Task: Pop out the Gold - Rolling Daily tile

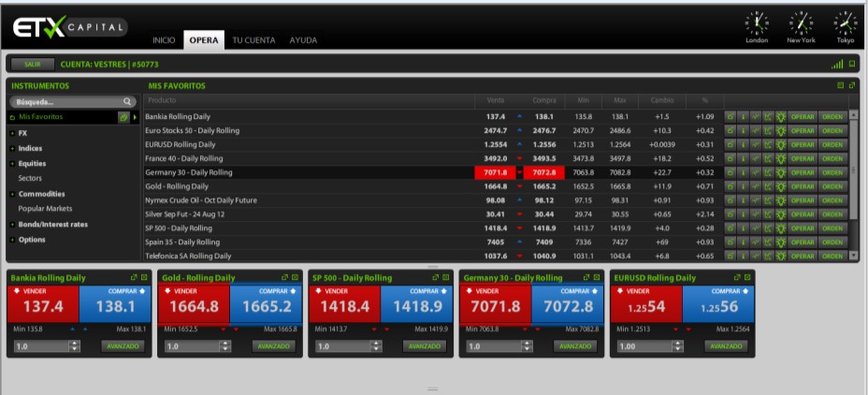Action: click(x=284, y=278)
